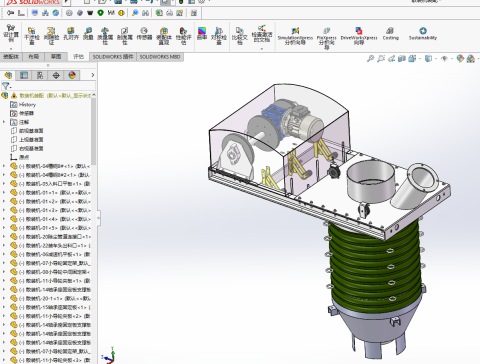Select root assembly node with warning icon

(47, 96)
